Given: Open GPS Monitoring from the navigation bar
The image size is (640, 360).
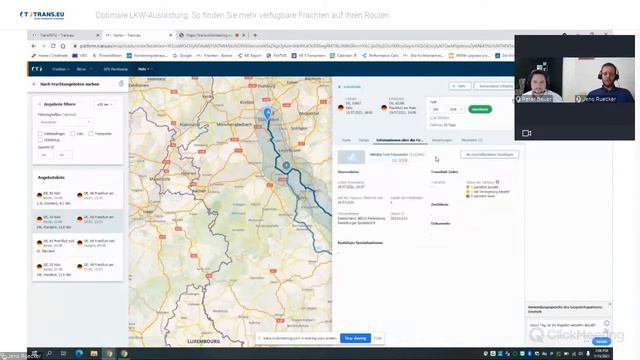Looking at the screenshot, I should click(116, 69).
